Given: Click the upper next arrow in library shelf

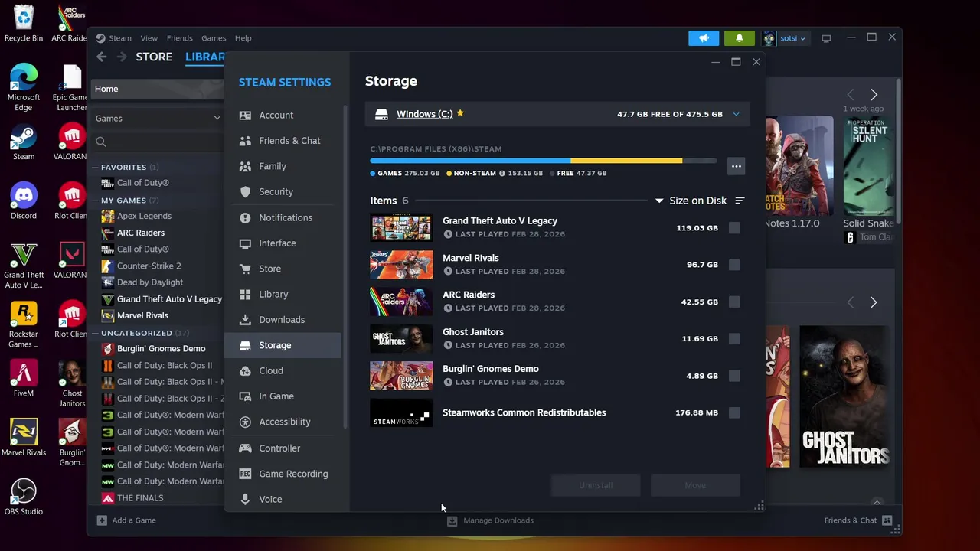Looking at the screenshot, I should click(874, 95).
